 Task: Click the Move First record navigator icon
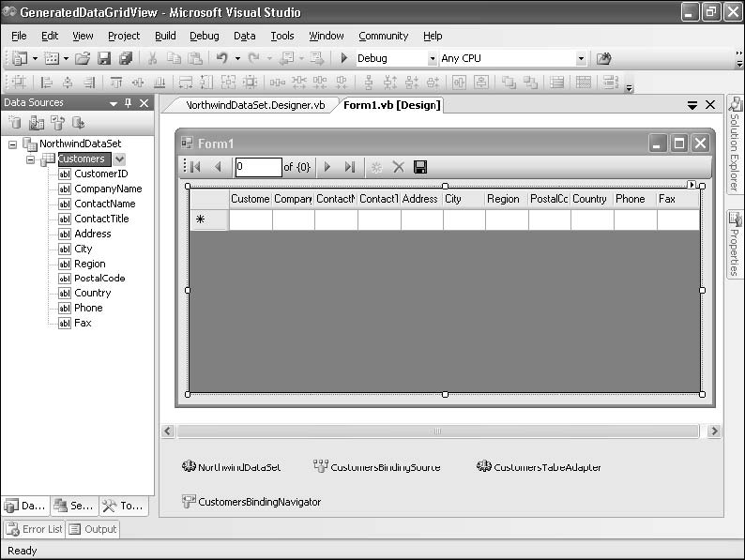195,167
